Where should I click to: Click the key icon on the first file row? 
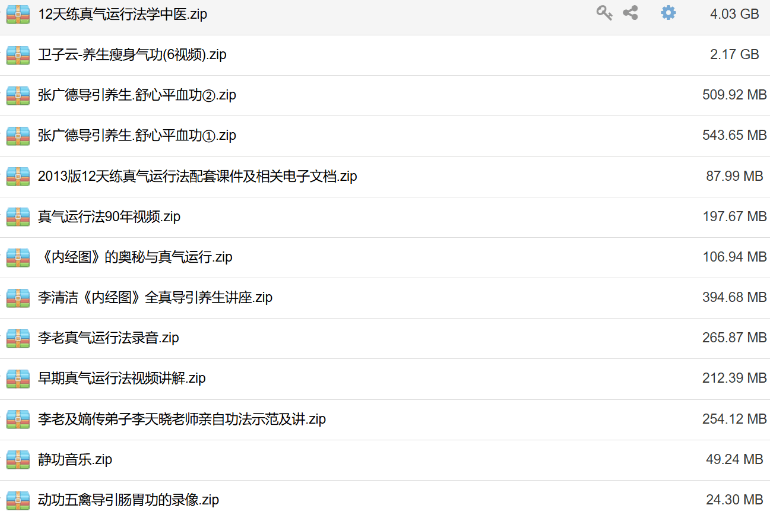tap(604, 13)
